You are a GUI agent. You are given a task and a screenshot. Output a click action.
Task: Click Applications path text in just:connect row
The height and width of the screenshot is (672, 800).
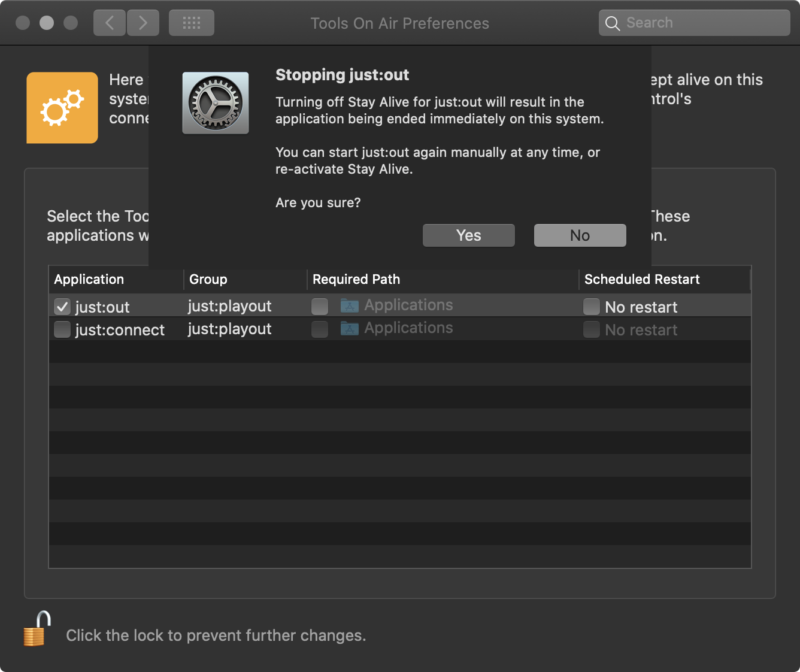(408, 328)
